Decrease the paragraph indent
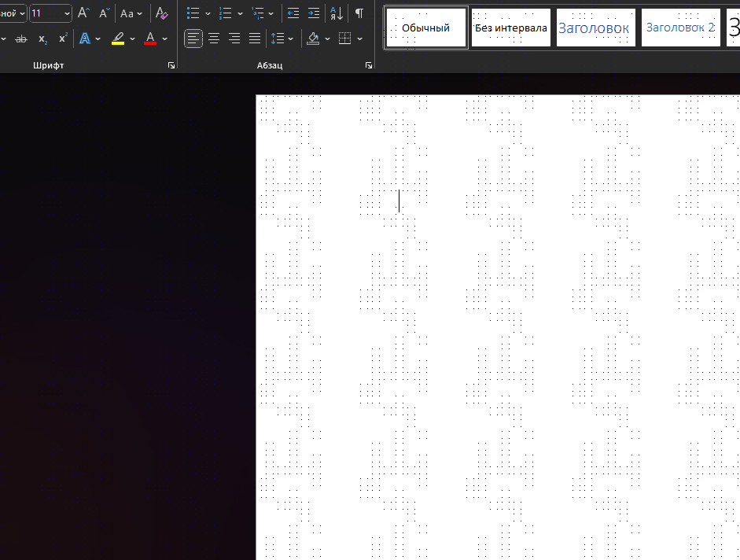Screen dimensions: 740x560 [x=293, y=13]
